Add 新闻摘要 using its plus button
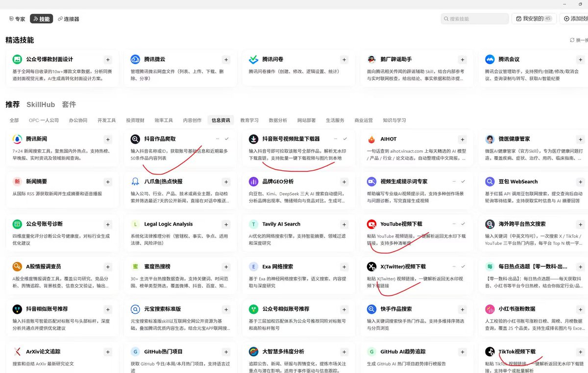588x373 pixels. pos(108,182)
